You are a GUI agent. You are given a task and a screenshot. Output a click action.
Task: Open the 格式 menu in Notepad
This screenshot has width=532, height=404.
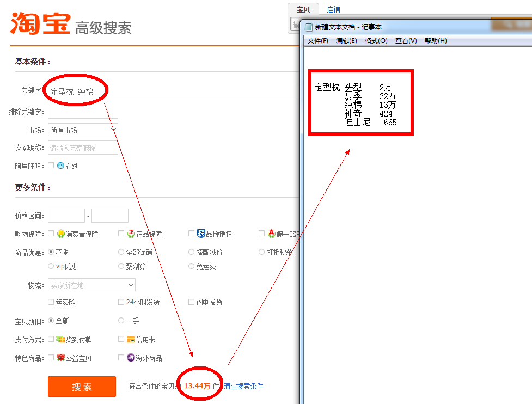point(376,40)
